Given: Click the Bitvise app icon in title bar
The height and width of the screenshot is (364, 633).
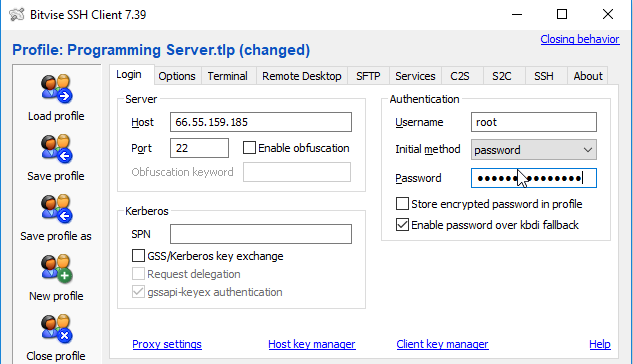Looking at the screenshot, I should coord(17,15).
